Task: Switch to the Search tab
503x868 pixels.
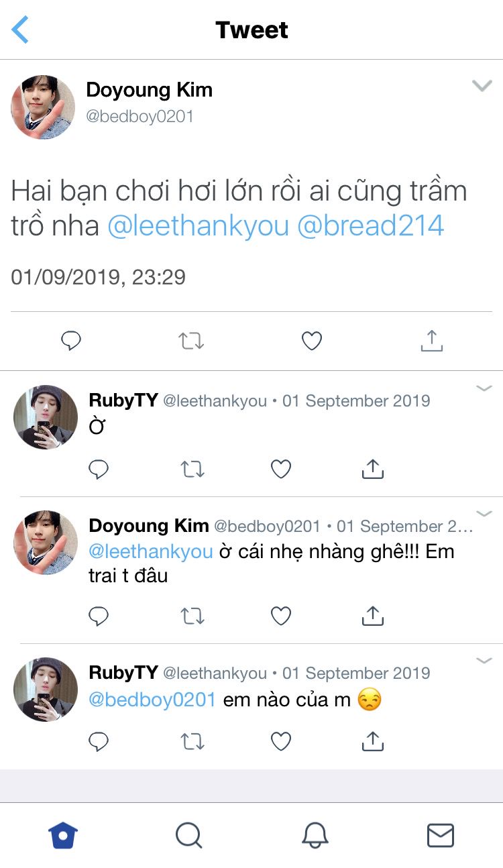Action: coord(188,836)
